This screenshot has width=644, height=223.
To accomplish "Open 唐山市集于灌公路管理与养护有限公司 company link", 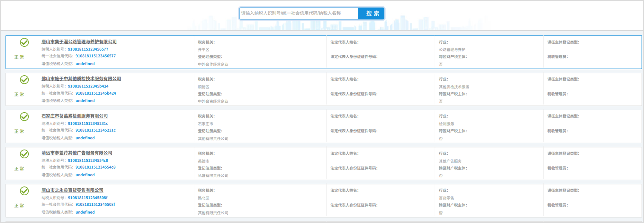I will click(79, 42).
